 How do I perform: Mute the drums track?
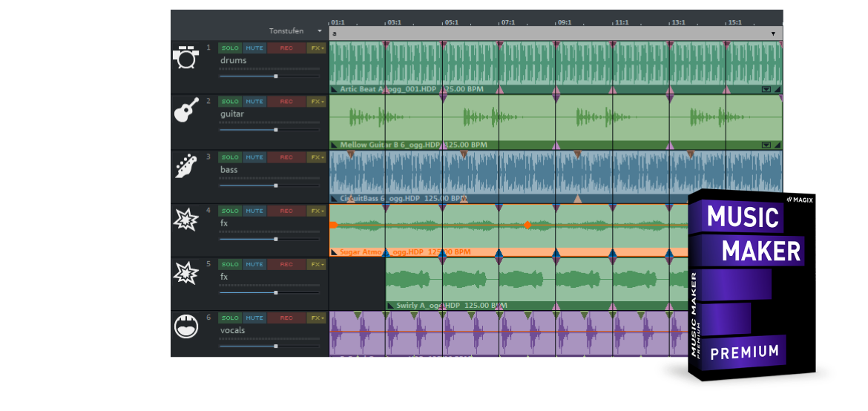pyautogui.click(x=254, y=48)
